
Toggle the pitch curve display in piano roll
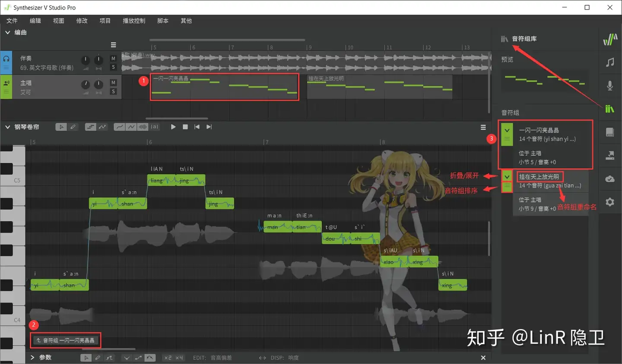[x=120, y=127]
